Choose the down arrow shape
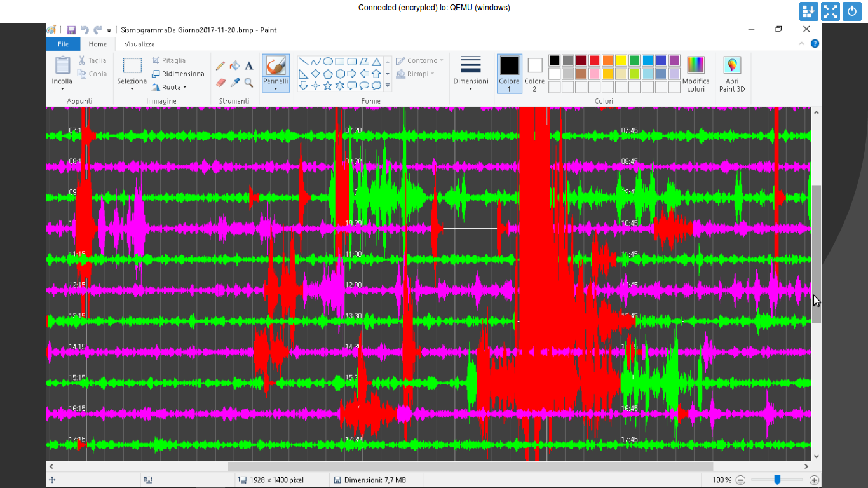Image resolution: width=868 pixels, height=488 pixels. pyautogui.click(x=304, y=86)
